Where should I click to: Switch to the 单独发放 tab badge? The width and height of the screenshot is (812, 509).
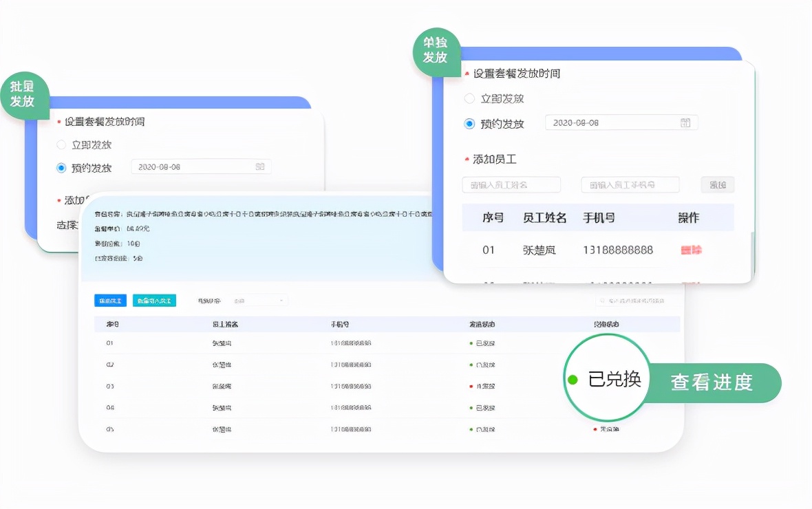(436, 50)
